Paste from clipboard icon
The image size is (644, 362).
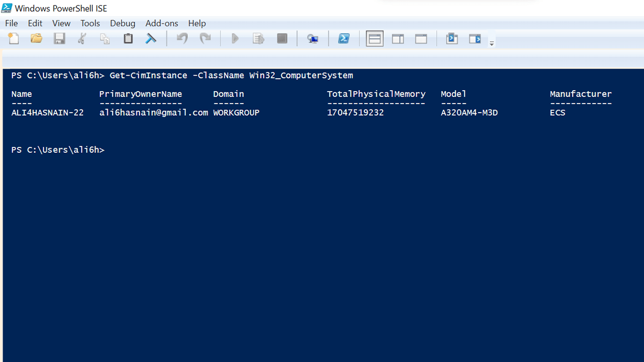pos(128,39)
